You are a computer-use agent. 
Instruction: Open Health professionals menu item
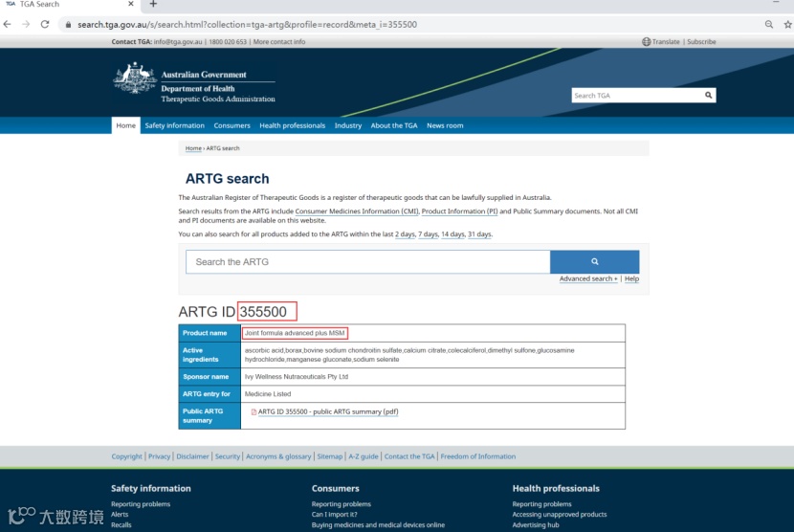[x=292, y=125]
